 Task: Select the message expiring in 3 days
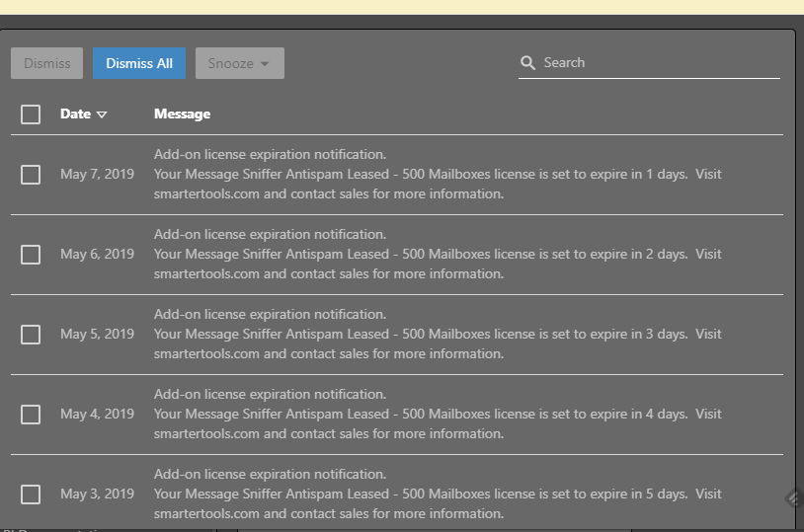(437, 335)
